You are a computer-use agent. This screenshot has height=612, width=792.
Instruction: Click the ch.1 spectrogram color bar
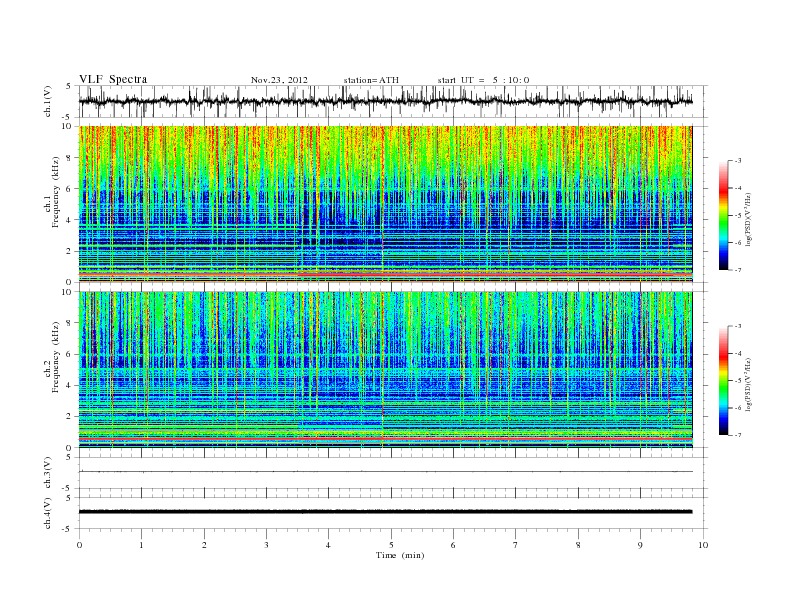723,216
